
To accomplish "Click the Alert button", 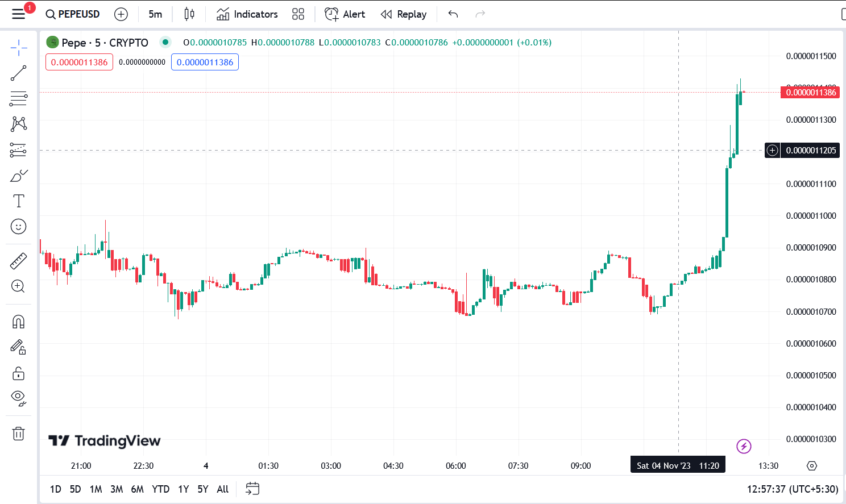I will [x=345, y=14].
